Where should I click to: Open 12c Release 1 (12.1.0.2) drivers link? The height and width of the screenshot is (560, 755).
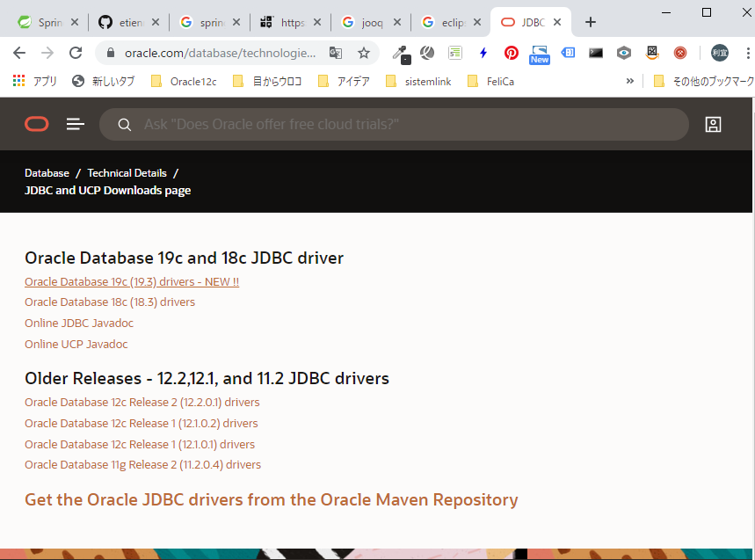pos(142,423)
